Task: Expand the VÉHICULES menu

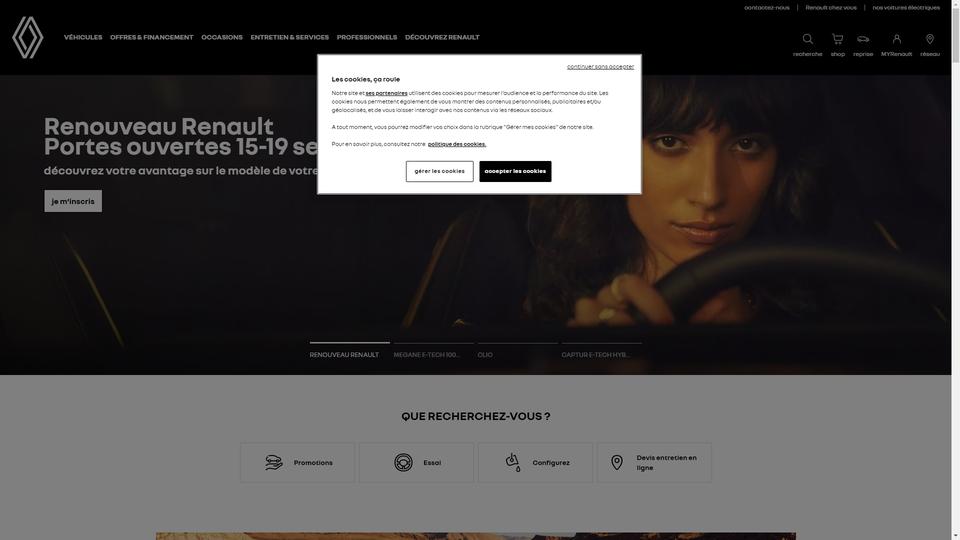Action: pyautogui.click(x=83, y=37)
